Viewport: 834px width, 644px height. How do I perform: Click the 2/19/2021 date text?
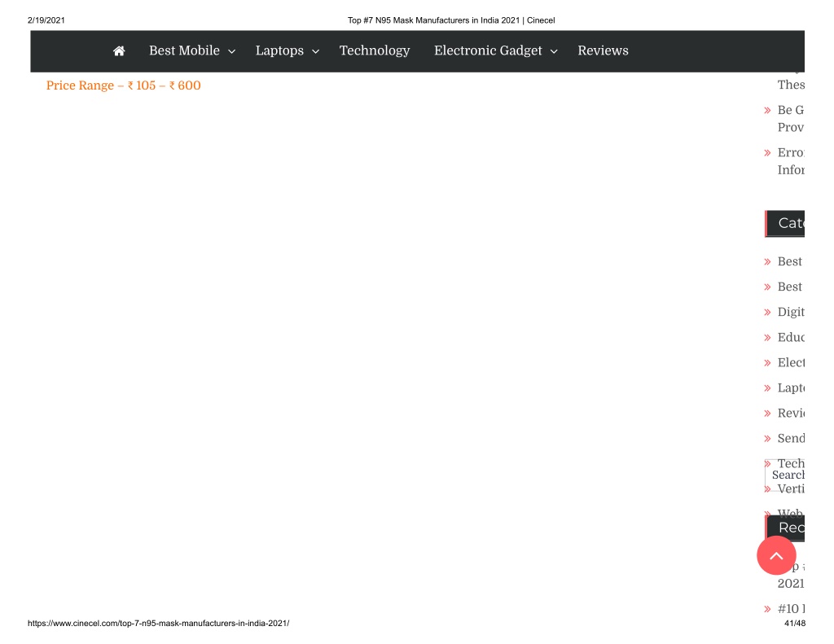point(46,20)
